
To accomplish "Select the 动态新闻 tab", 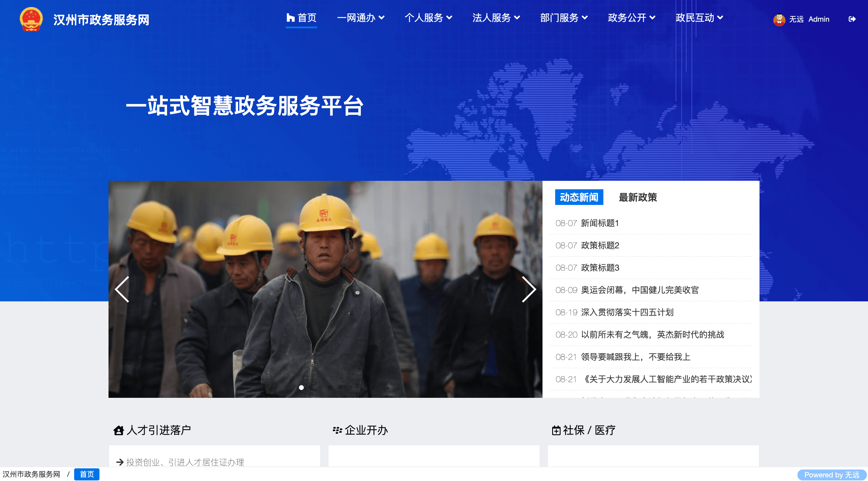I will (x=579, y=197).
